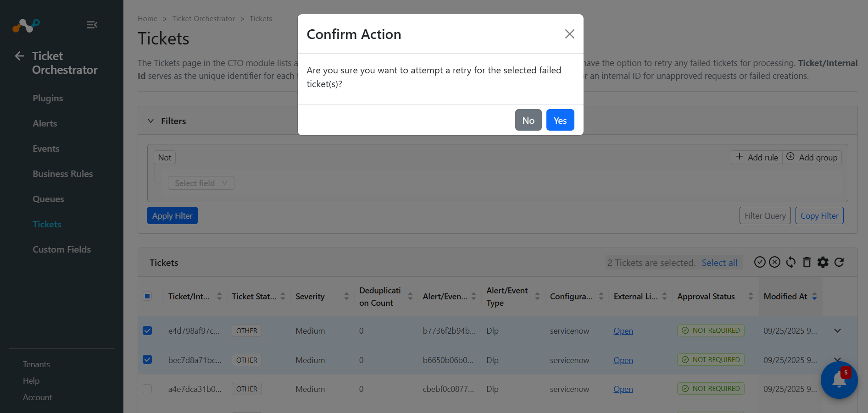Open Tenants in the sidebar footer

click(x=36, y=364)
